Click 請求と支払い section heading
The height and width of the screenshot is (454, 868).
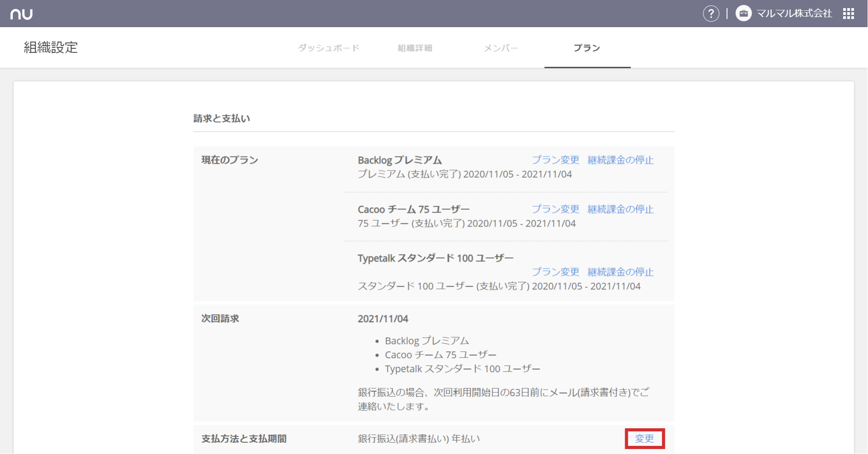pos(222,118)
